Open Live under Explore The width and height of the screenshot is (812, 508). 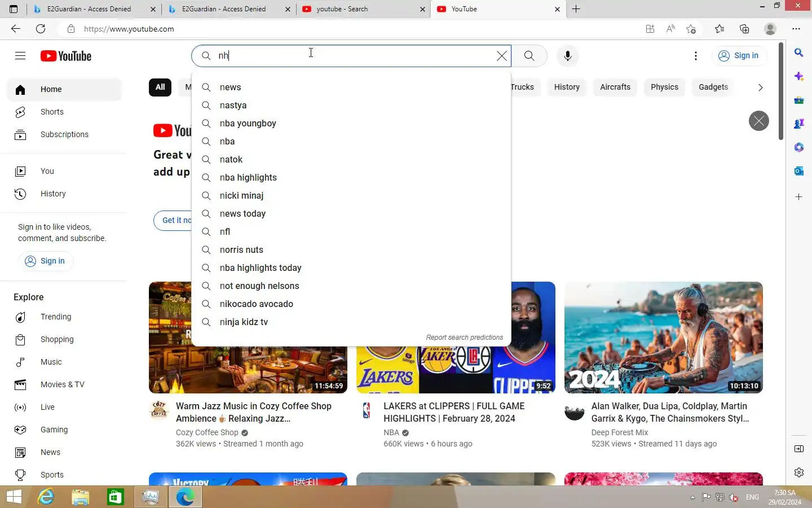[x=64, y=407]
